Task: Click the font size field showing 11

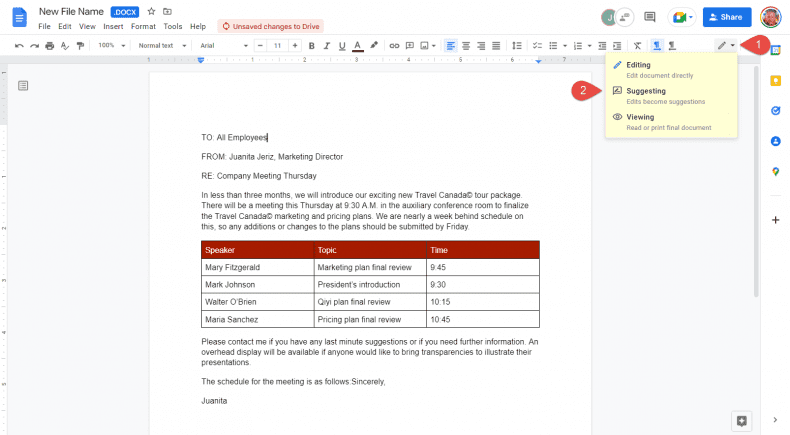Action: click(x=276, y=45)
